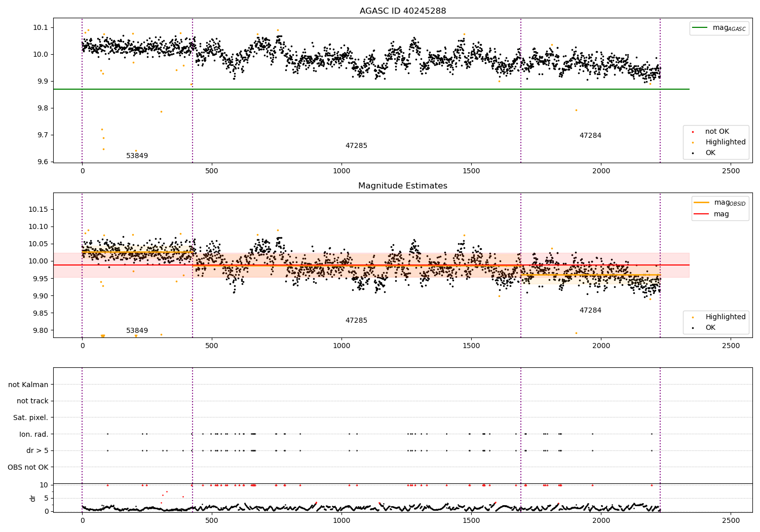The image size is (760, 532).
Task: Click the '1000' x-tick under the bottom plot
Action: pos(341,520)
